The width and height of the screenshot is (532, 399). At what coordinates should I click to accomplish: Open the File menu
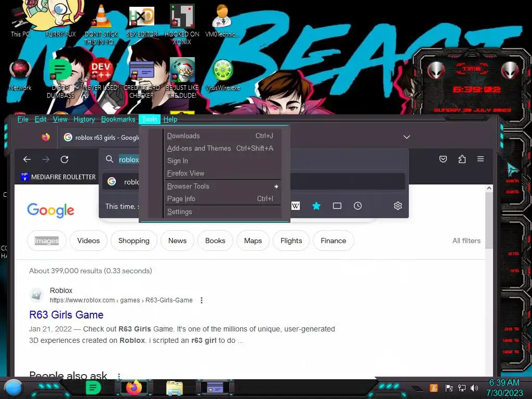[23, 119]
